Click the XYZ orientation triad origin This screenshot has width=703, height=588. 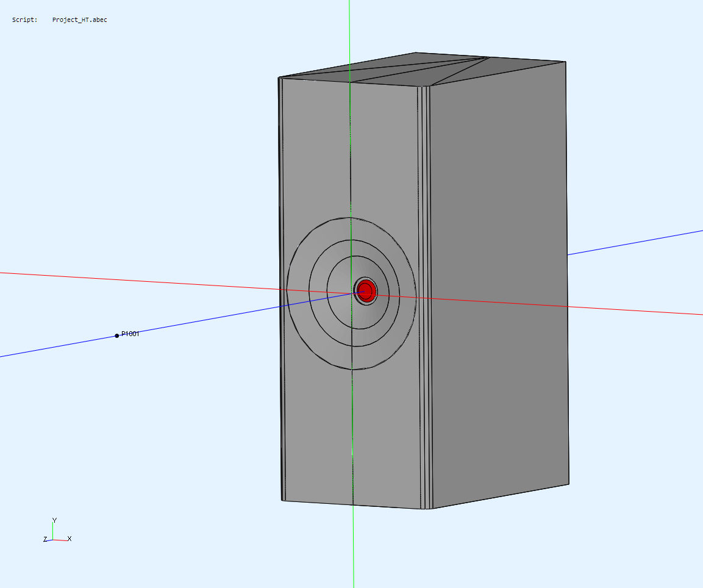pyautogui.click(x=53, y=540)
